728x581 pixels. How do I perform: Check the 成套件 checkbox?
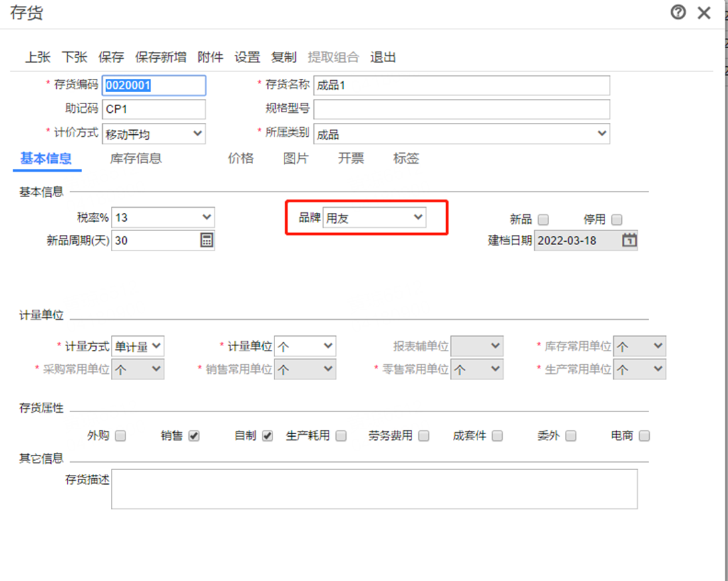point(498,435)
